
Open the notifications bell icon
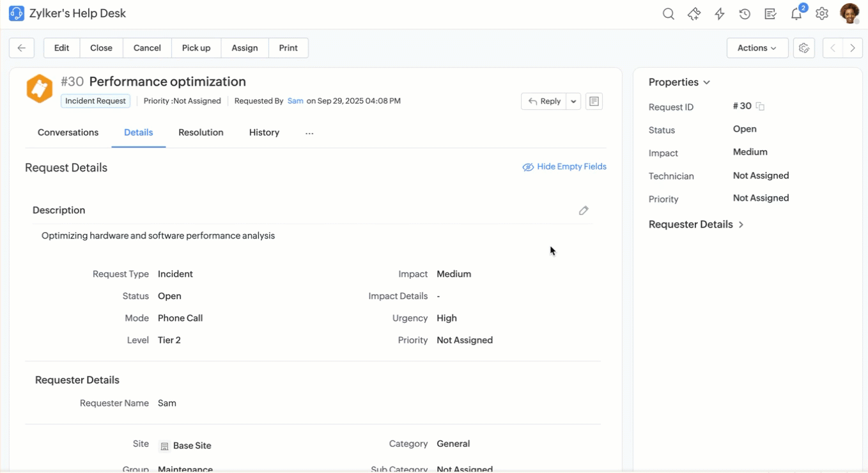click(796, 14)
